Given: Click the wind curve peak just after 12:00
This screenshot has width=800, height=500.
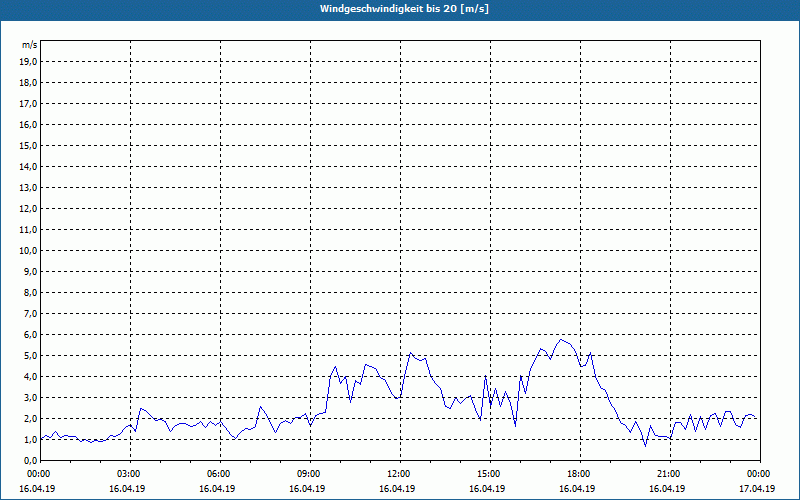Looking at the screenshot, I should tap(411, 353).
